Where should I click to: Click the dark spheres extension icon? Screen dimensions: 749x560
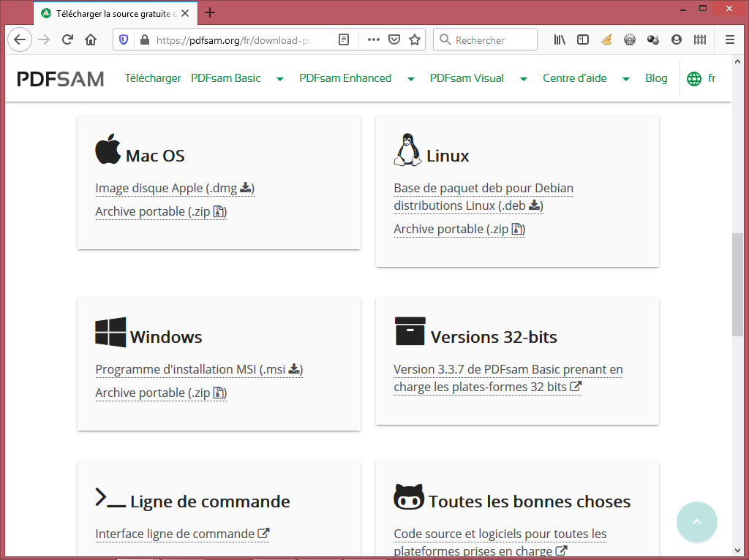[x=653, y=39]
